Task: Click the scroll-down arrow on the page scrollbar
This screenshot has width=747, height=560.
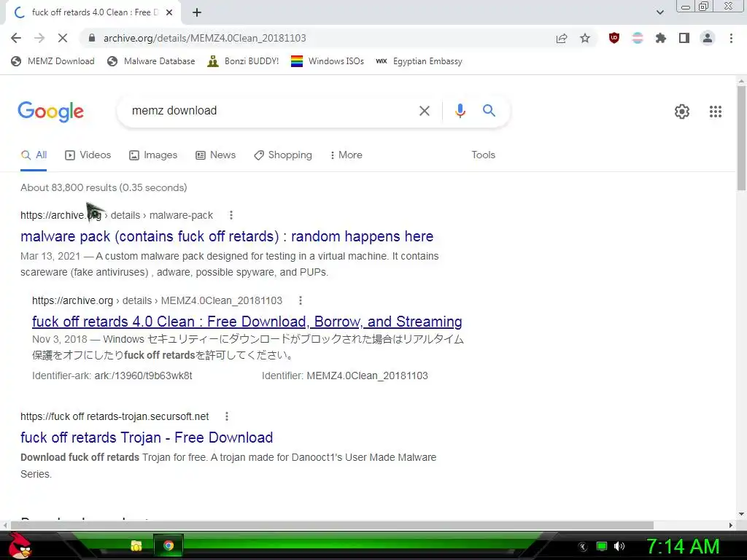Action: point(741,514)
